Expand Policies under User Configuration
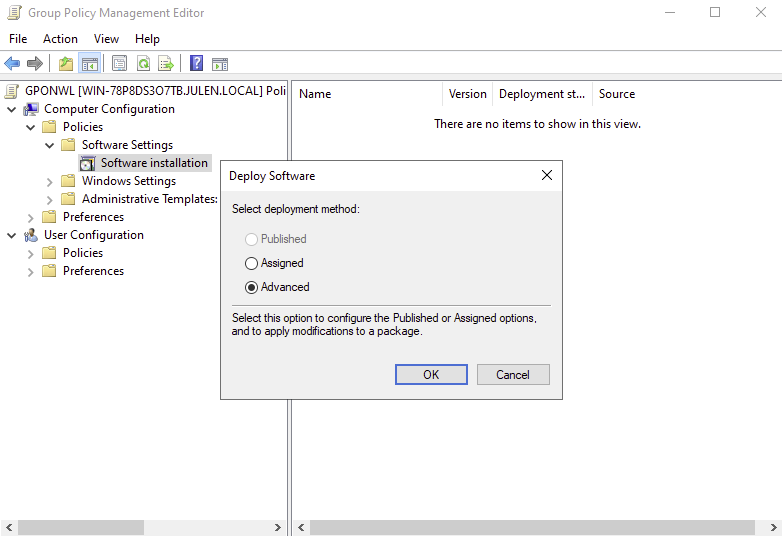 [31, 253]
